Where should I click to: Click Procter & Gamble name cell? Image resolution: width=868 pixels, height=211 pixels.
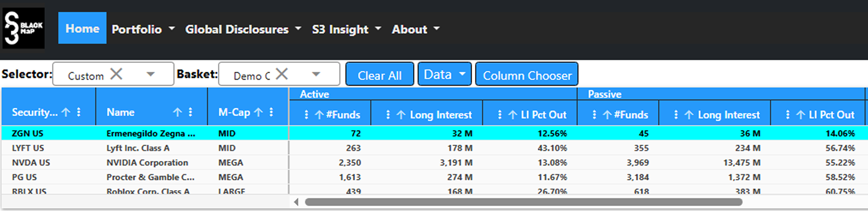(150, 177)
